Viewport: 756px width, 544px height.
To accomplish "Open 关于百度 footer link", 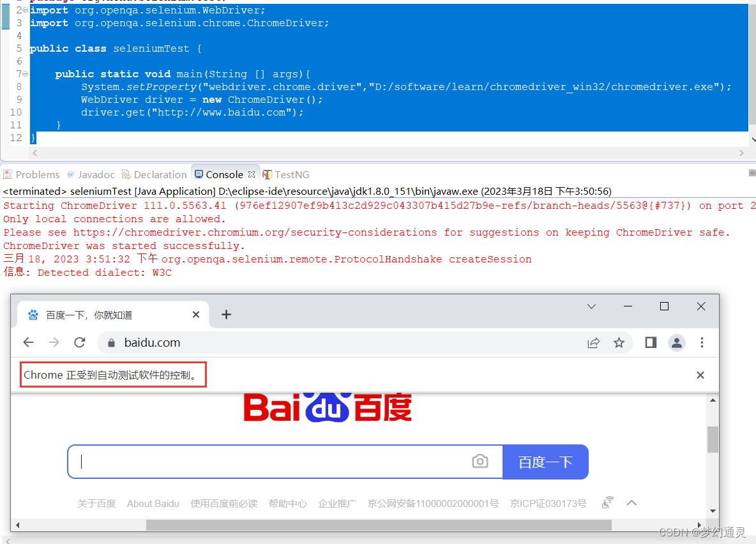I will (96, 504).
